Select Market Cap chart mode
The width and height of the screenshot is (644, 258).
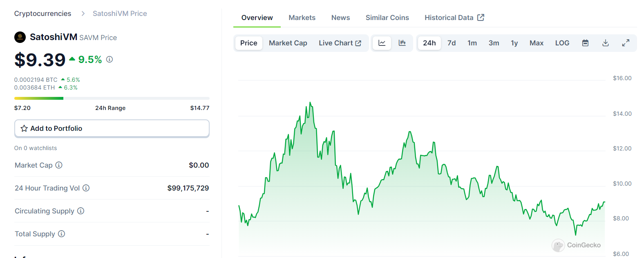(x=288, y=43)
